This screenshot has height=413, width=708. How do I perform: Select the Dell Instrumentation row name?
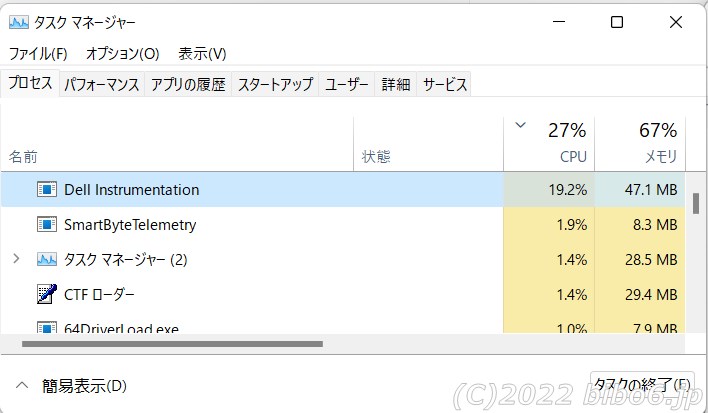[x=131, y=190]
